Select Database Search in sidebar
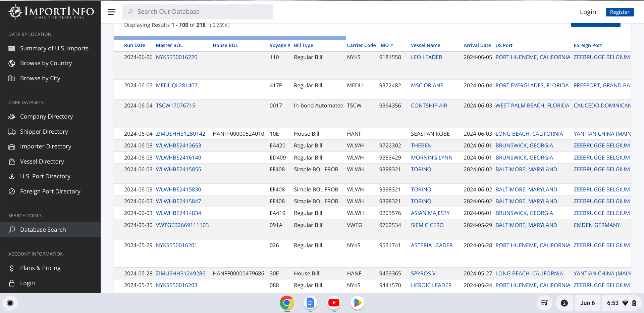The height and width of the screenshot is (313, 644). point(50,230)
